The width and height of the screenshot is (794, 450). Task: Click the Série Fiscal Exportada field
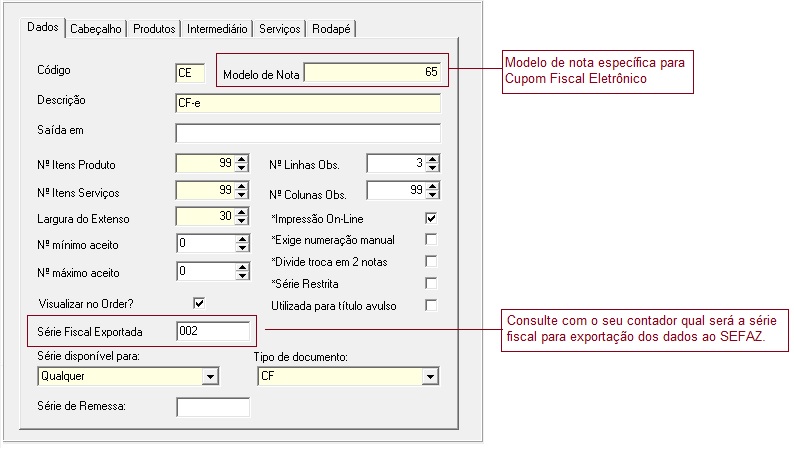[x=211, y=331]
